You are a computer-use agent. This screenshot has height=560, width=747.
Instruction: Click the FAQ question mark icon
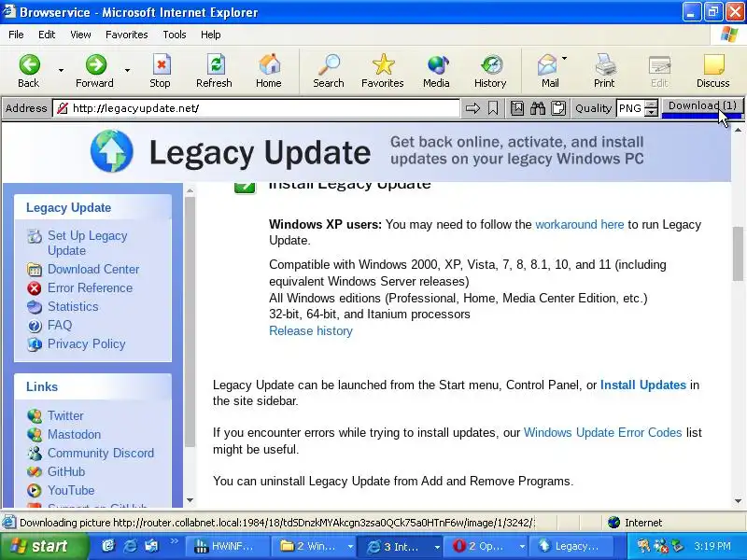[35, 326]
